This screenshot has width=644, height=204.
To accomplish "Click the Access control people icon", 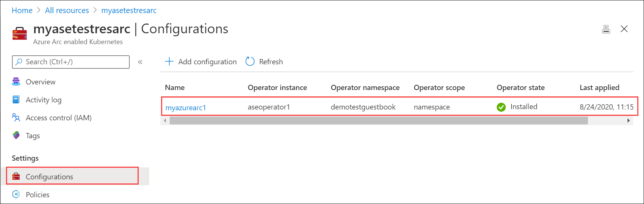I will (x=16, y=117).
